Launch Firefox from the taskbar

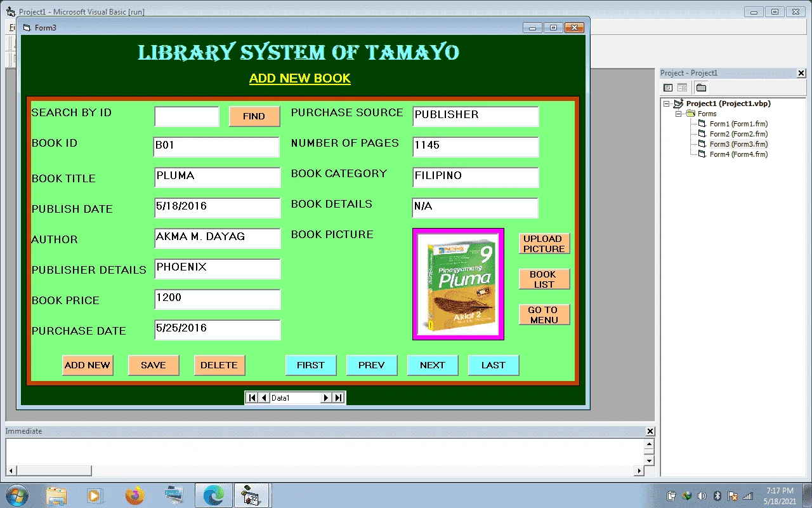[134, 495]
